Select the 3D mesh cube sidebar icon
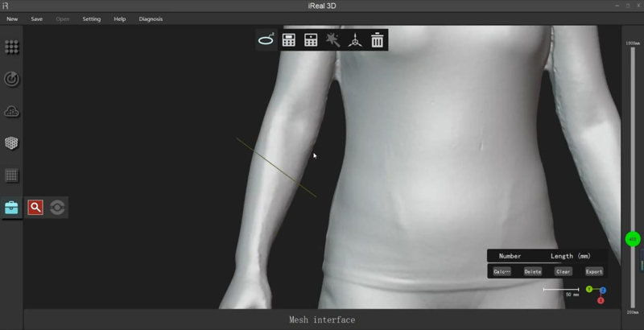This screenshot has width=644, height=330. pyautogui.click(x=12, y=143)
